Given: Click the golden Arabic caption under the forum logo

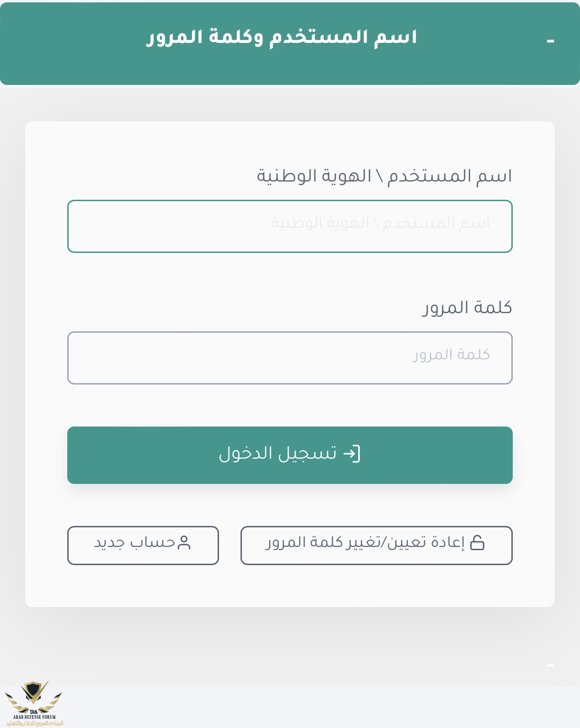Looking at the screenshot, I should coord(34,723).
